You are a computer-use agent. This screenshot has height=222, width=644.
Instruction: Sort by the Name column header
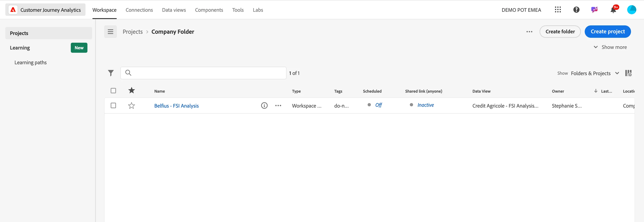(160, 91)
